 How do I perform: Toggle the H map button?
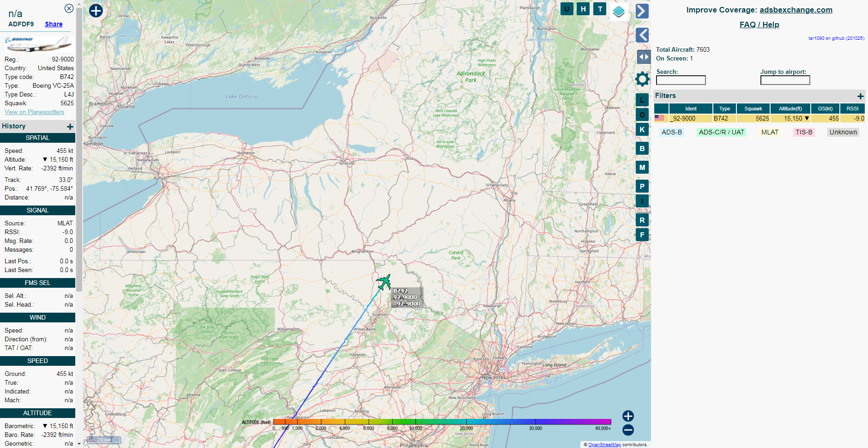point(584,9)
